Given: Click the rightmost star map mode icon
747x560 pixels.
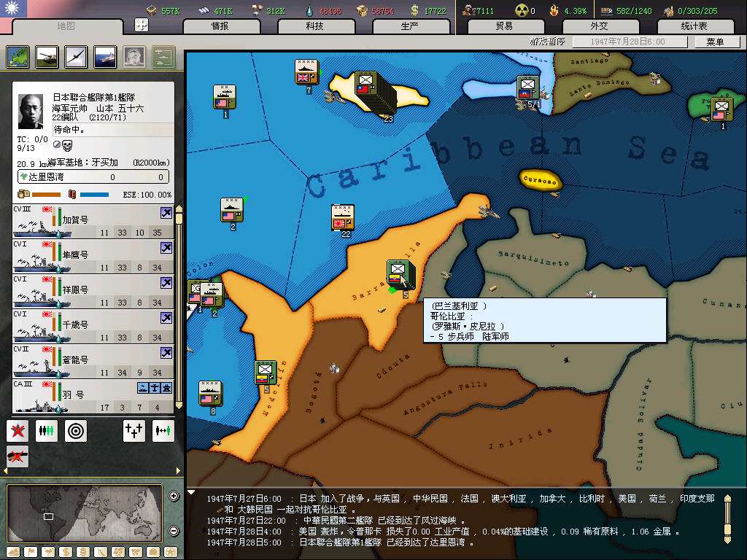Looking at the screenshot, I should (170, 553).
